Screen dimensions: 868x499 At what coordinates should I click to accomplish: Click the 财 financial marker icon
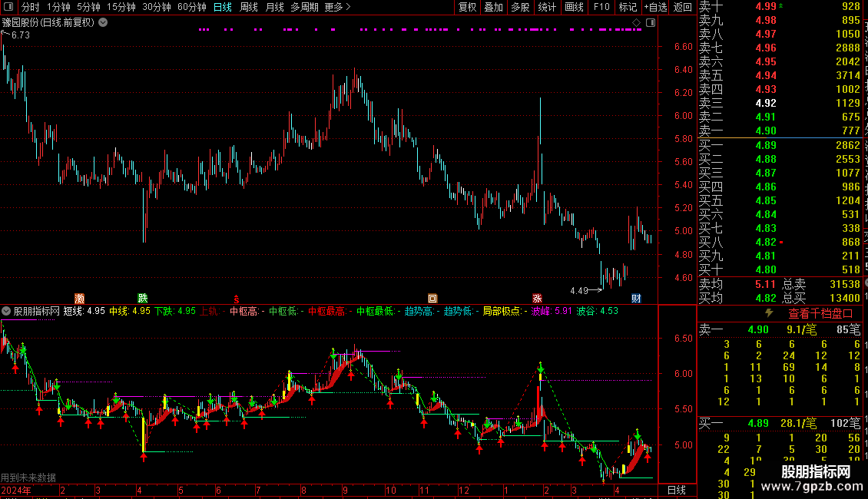636,299
